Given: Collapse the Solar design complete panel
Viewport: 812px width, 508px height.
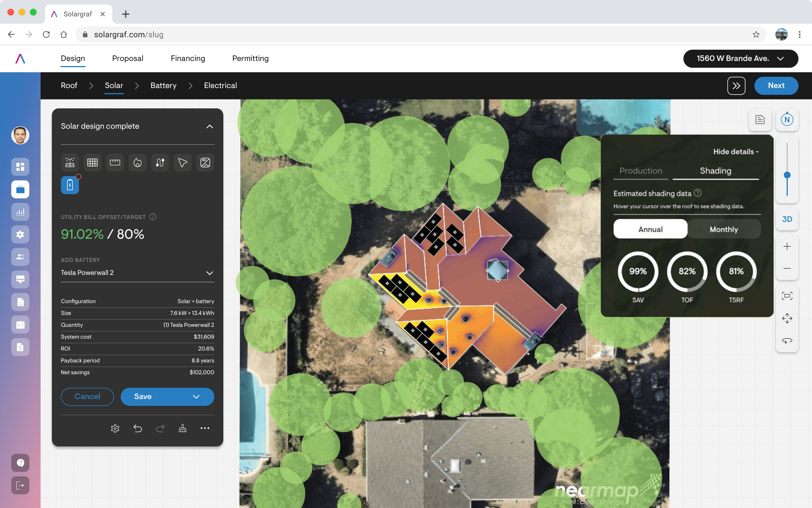Looking at the screenshot, I should [x=210, y=126].
